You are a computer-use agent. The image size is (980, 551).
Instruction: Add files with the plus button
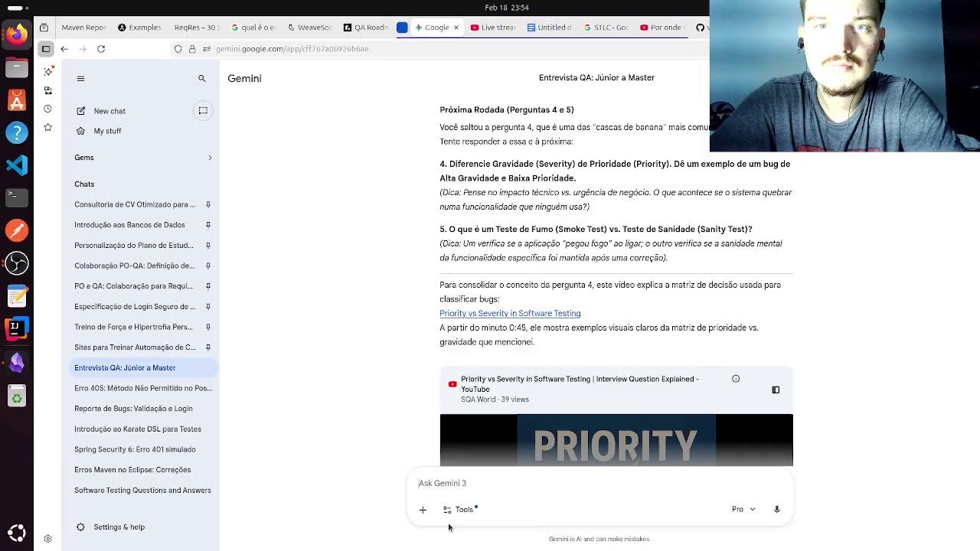(423, 510)
